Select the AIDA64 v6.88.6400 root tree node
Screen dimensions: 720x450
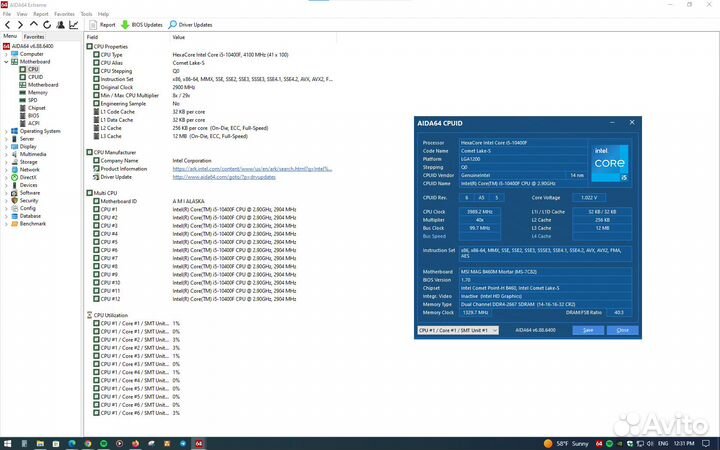pos(28,46)
